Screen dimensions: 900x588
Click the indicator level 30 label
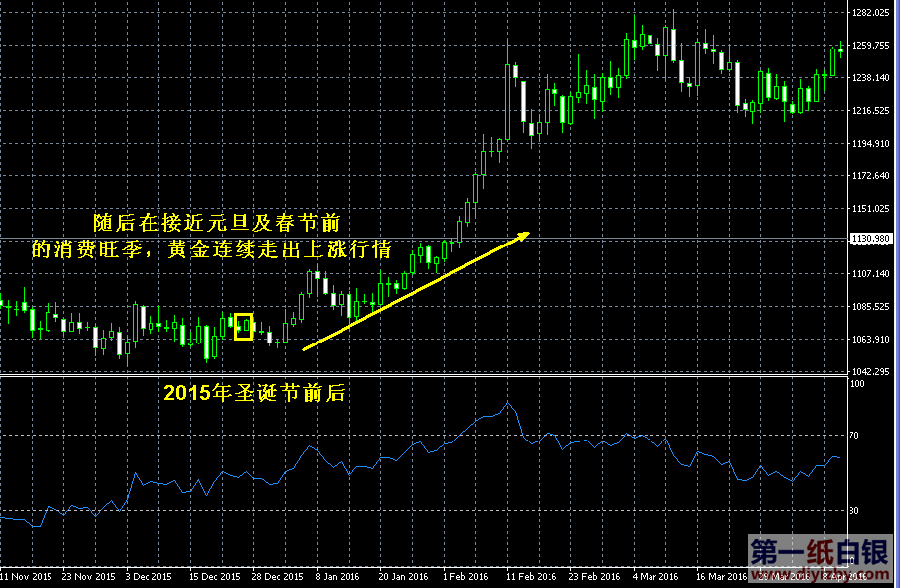tap(855, 511)
